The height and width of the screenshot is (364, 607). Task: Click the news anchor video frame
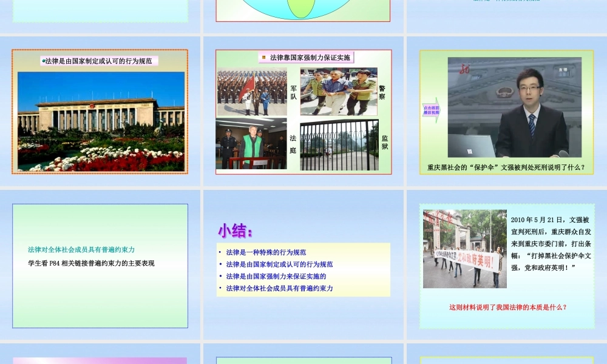[515, 107]
